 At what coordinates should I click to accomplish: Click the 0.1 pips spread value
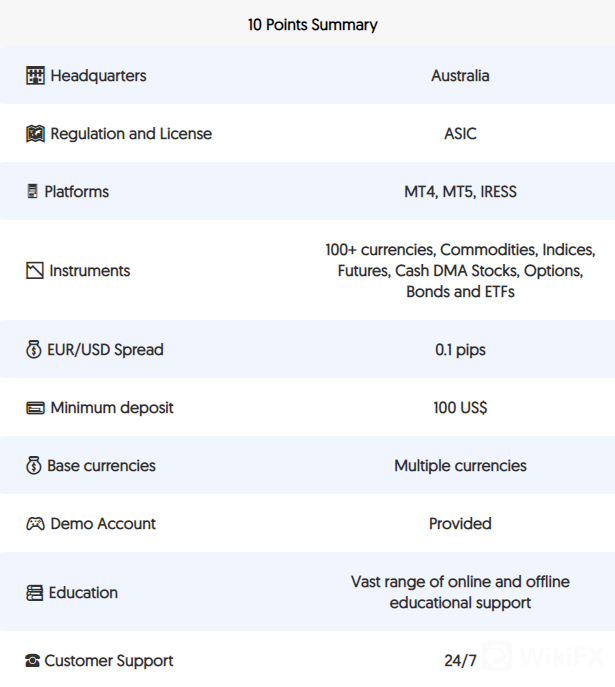(460, 350)
